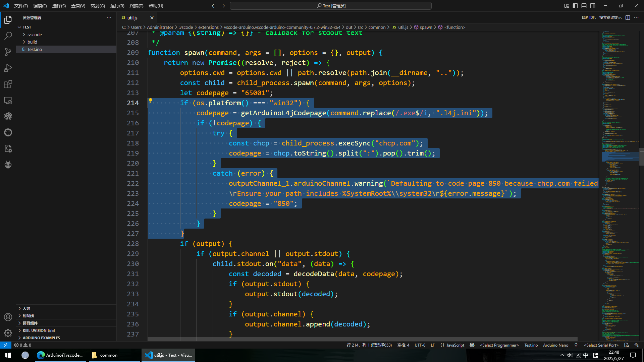Screen dimensions: 644x362
Task: Click <Select Serial Port> in status bar
Action: click(x=601, y=345)
